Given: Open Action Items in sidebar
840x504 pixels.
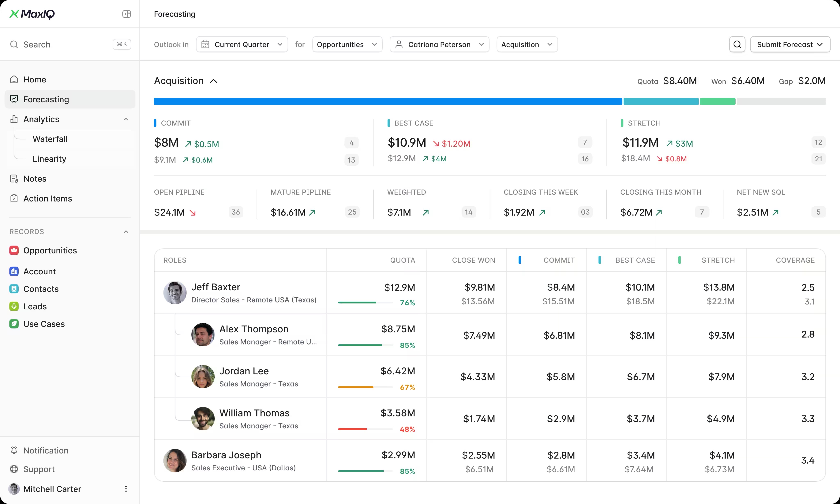Looking at the screenshot, I should (x=48, y=198).
